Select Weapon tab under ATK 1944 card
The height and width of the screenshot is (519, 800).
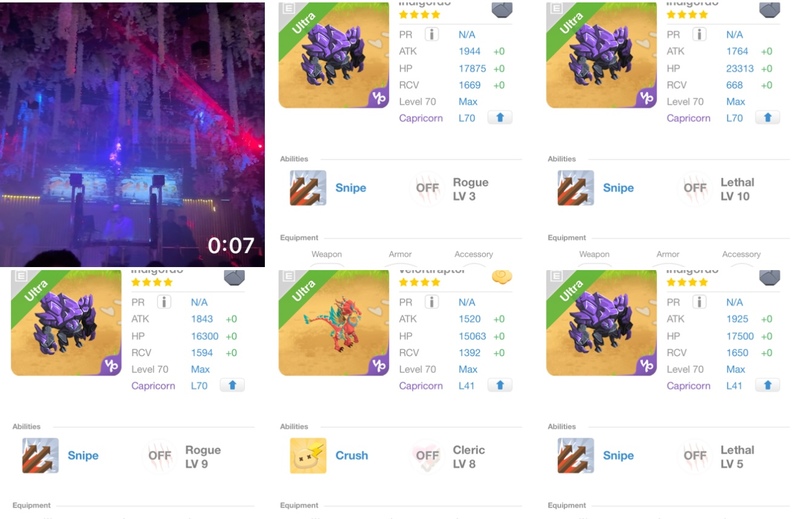[327, 254]
